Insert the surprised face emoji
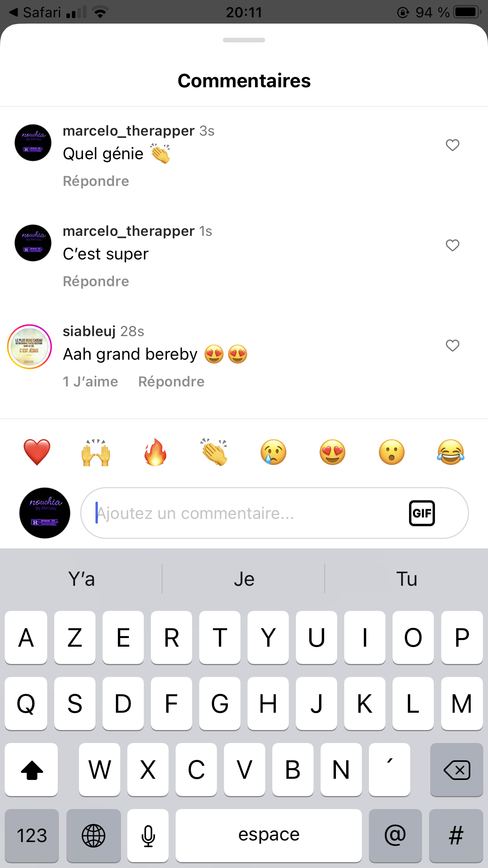488x868 pixels. [x=392, y=452]
